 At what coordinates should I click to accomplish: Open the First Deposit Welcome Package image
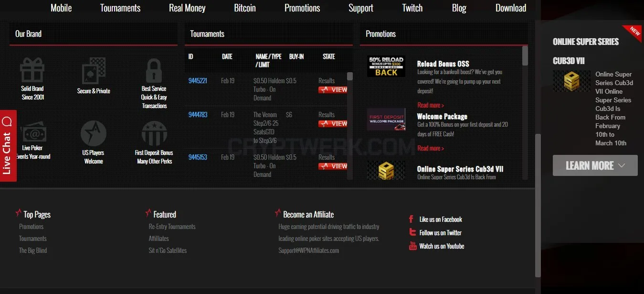pos(386,120)
